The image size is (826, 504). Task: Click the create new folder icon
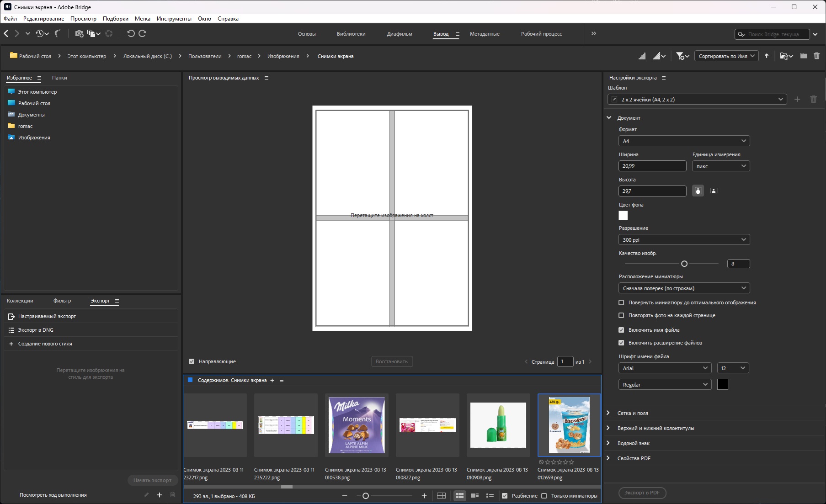(x=803, y=56)
